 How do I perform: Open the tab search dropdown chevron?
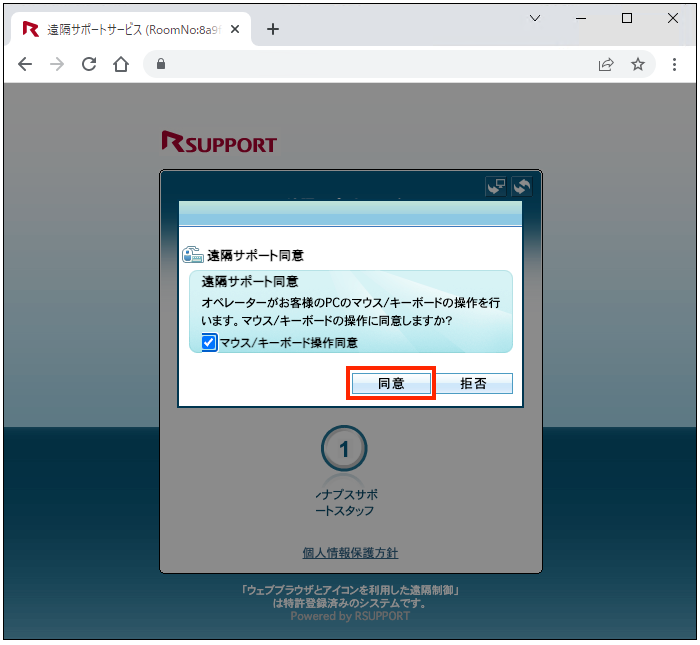(535, 18)
